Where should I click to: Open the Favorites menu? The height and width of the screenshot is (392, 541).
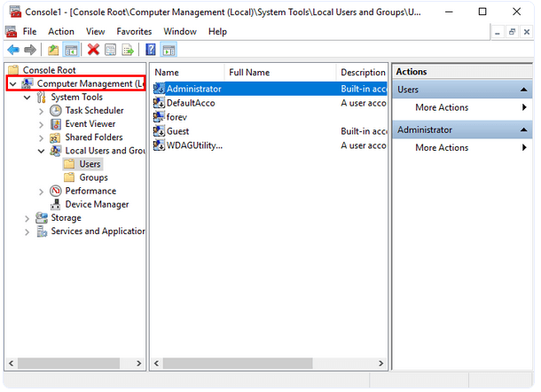point(134,31)
